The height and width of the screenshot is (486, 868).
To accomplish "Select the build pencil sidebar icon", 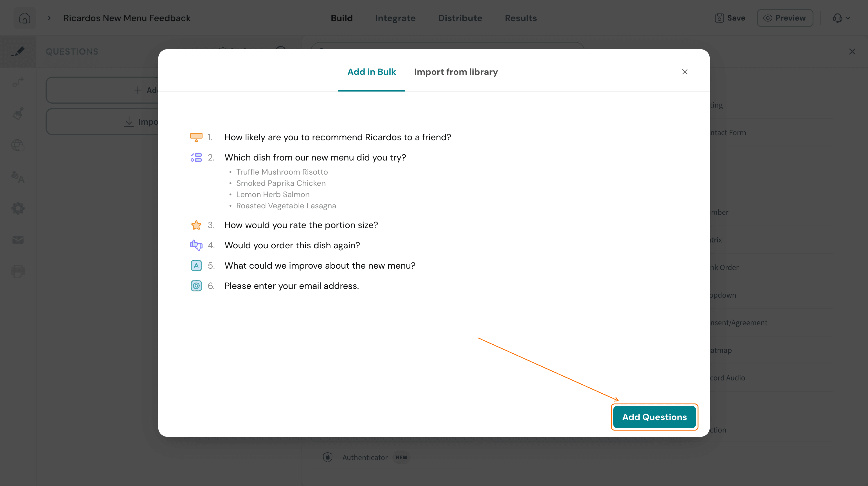I will 18,51.
